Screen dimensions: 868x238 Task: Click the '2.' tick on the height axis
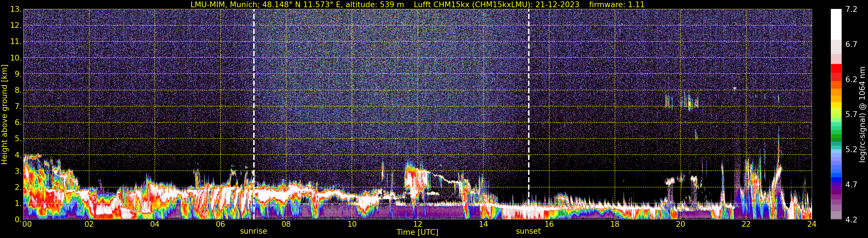(18, 187)
